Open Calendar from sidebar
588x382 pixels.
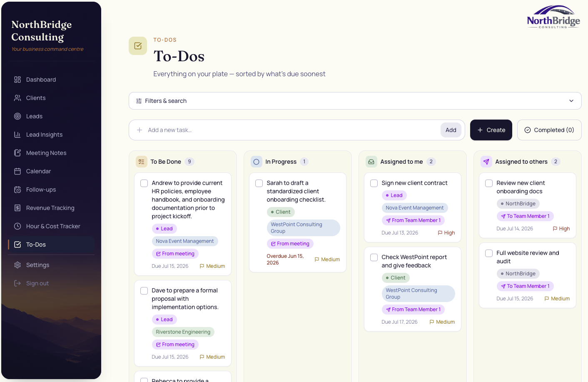[51, 171]
